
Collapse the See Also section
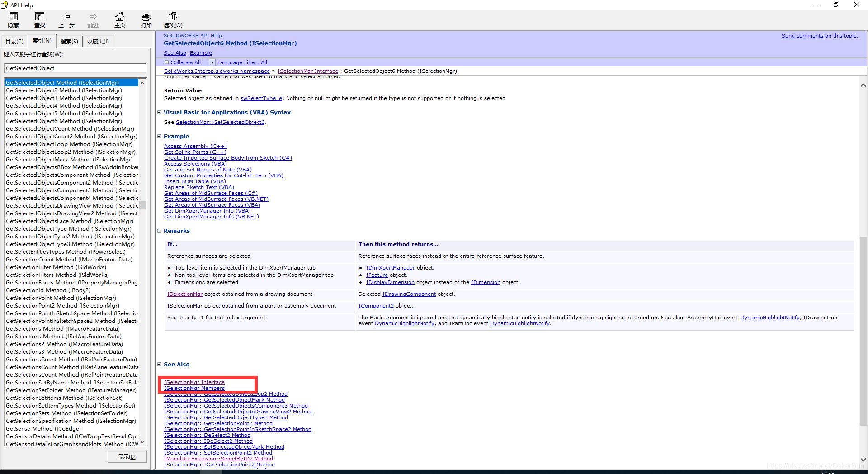point(159,365)
